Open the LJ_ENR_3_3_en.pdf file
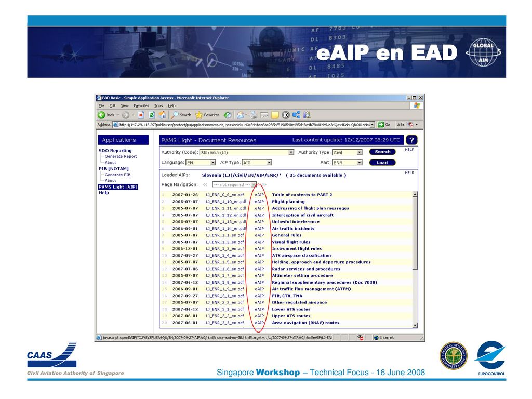Image resolution: width=532 pixels, height=399 pixels. (x=225, y=323)
